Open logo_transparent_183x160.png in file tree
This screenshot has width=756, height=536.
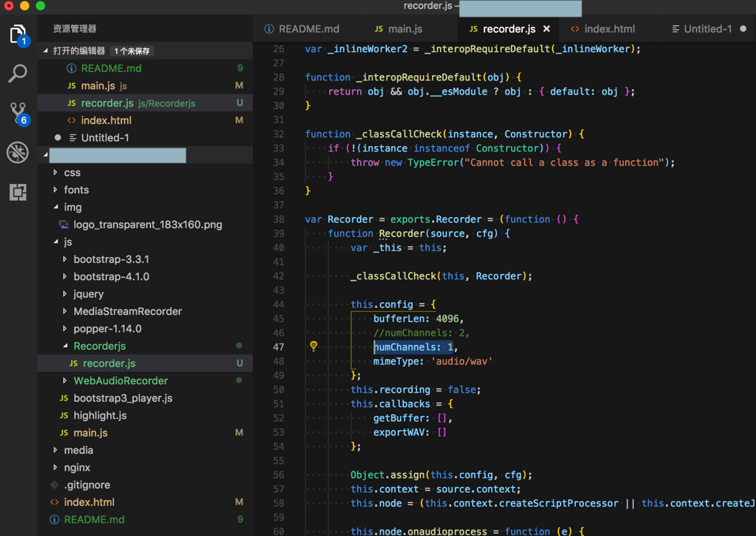tap(147, 224)
